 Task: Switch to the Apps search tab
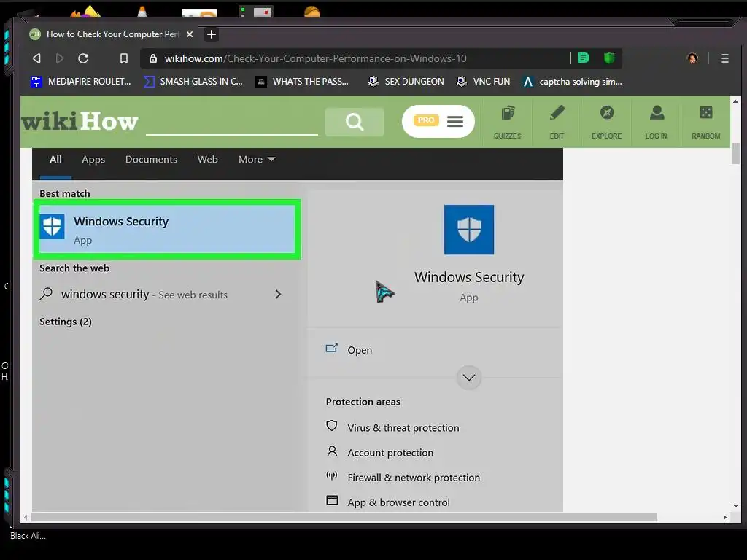(x=93, y=160)
